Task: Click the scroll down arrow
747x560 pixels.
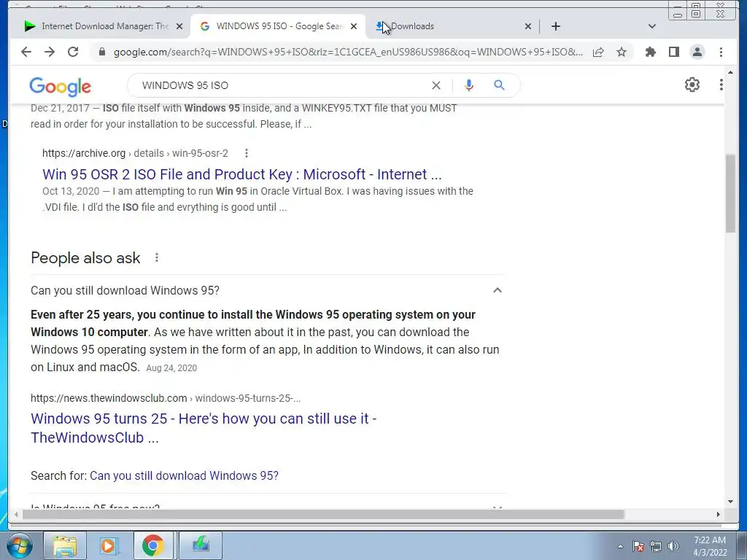Action: pyautogui.click(x=730, y=502)
